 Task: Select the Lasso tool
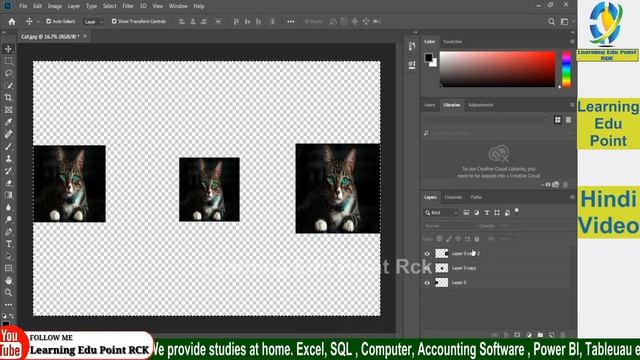pos(8,73)
